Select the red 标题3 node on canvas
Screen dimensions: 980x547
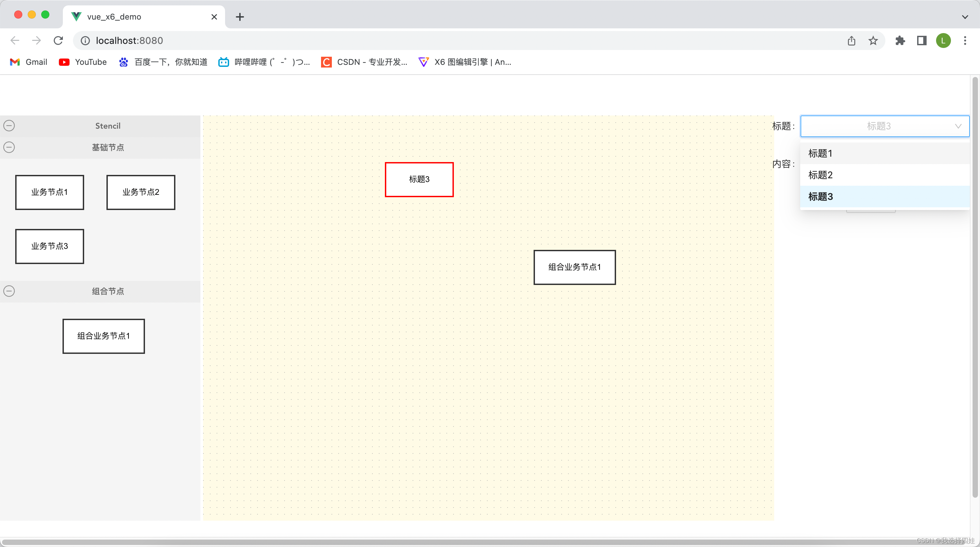pyautogui.click(x=419, y=179)
